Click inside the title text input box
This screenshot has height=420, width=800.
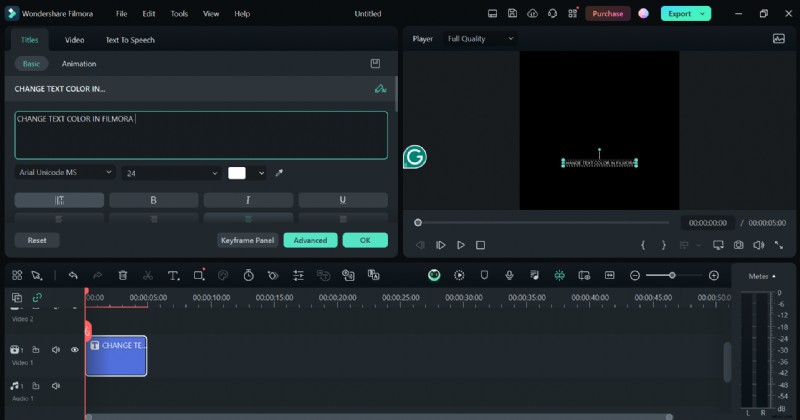click(201, 135)
